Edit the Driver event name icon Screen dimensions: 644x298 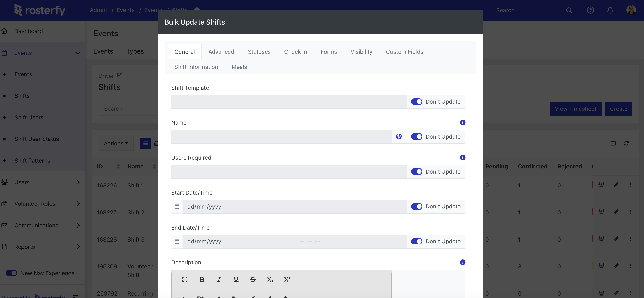point(120,75)
